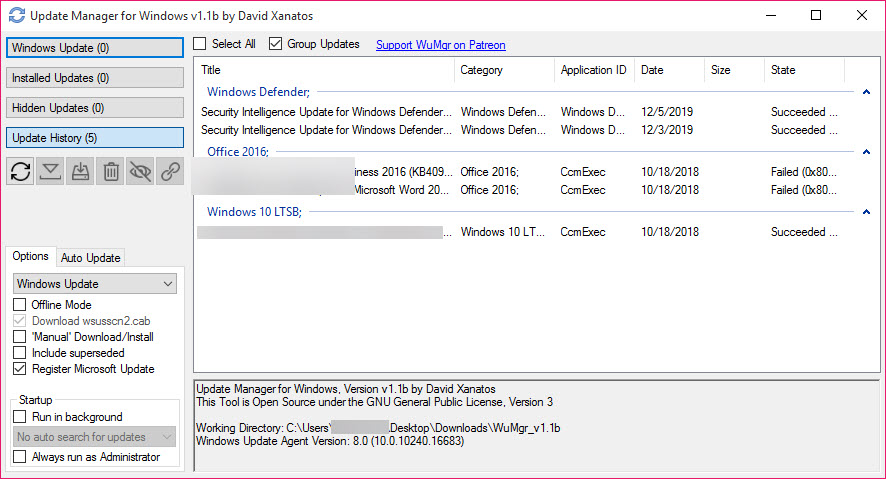
Task: Open the Support WuMgr on Patreon link
Action: pyautogui.click(x=441, y=45)
